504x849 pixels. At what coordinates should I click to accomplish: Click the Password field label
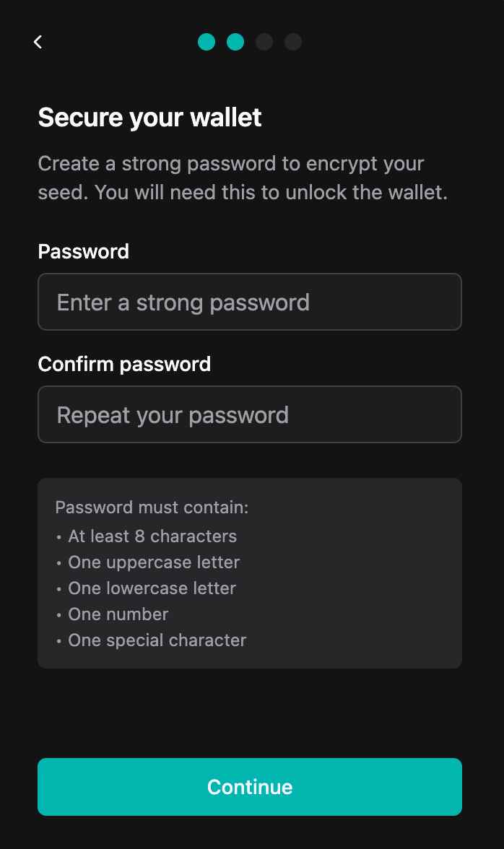[x=83, y=251]
